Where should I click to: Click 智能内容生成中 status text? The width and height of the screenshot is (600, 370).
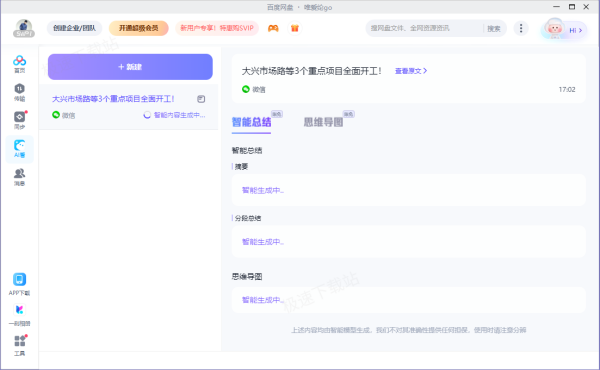179,115
